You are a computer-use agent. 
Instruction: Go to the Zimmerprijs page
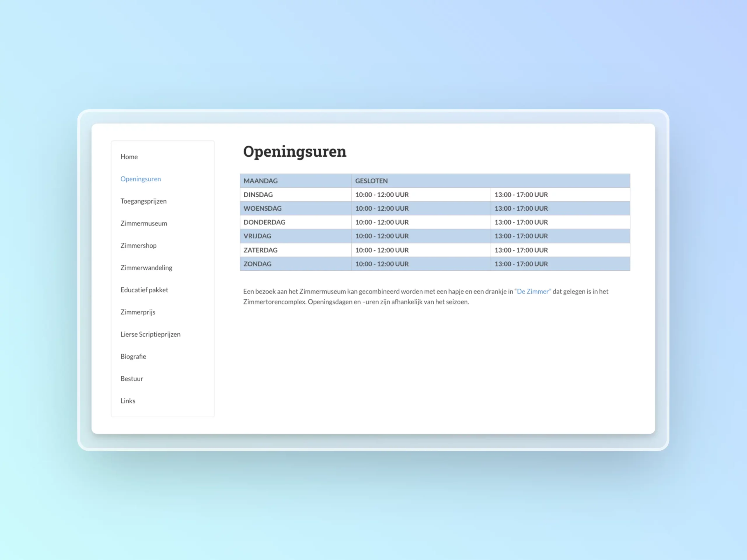(x=137, y=312)
